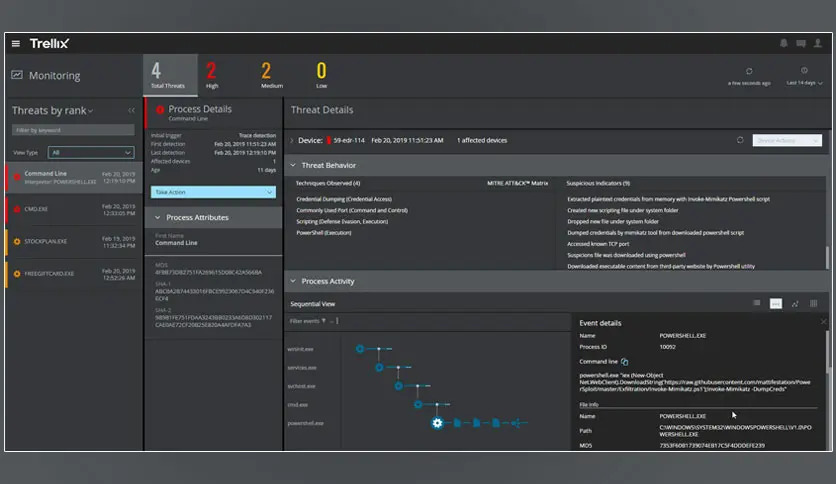The image size is (836, 484).
Task: Switch to the grid table view icon
Action: (813, 303)
